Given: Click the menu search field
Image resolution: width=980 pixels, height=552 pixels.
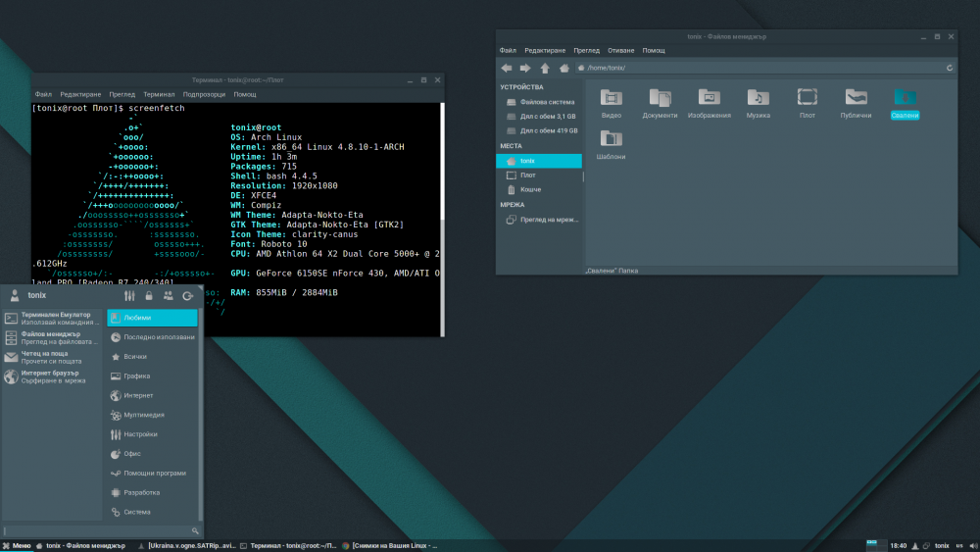Looking at the screenshot, I should 101,530.
